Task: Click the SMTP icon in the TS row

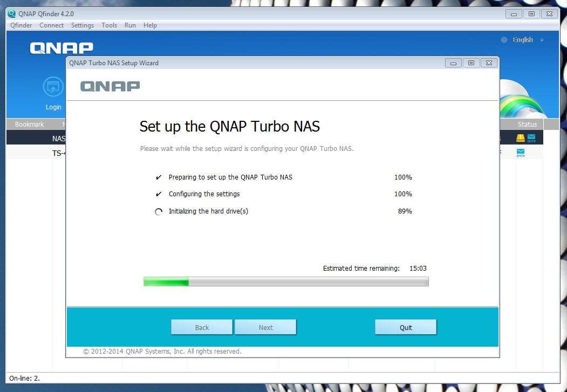Action: tap(521, 153)
